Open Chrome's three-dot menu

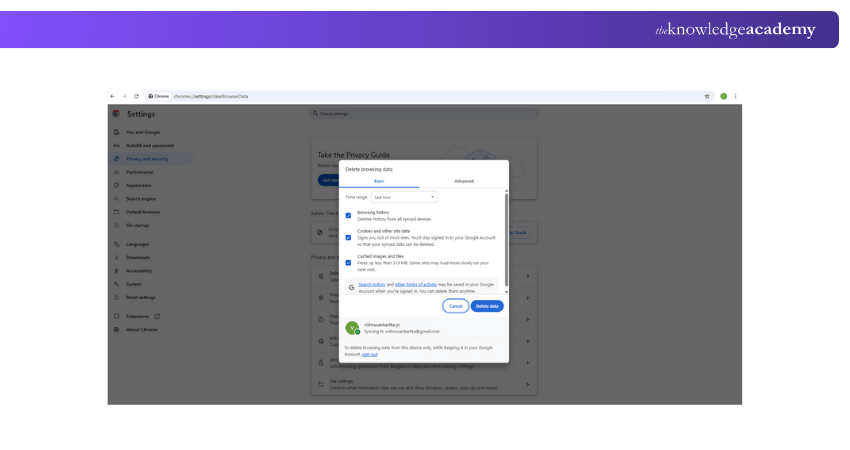pos(736,97)
